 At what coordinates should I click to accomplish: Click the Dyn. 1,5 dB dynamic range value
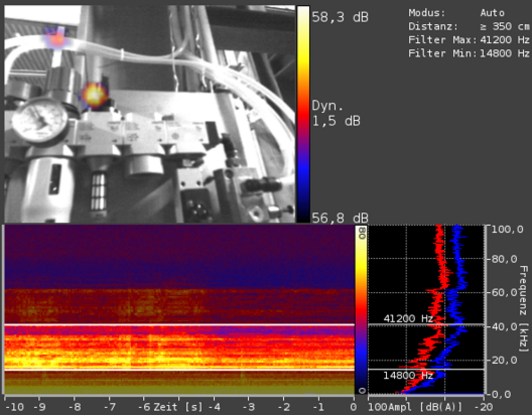[x=336, y=114]
